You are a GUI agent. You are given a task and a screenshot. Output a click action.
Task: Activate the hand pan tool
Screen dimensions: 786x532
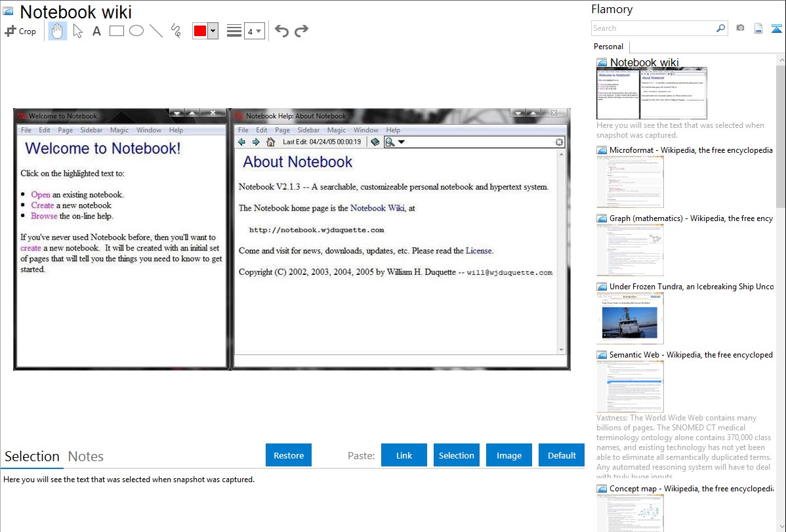coord(58,31)
